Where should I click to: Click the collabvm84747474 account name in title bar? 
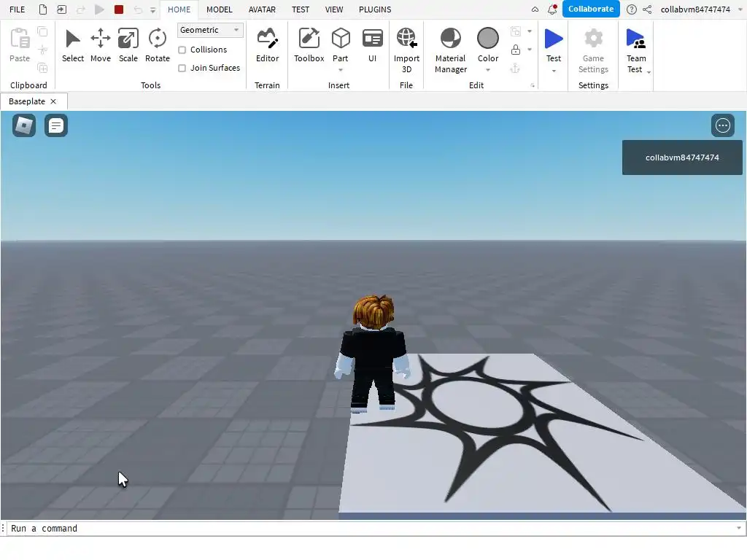click(695, 9)
